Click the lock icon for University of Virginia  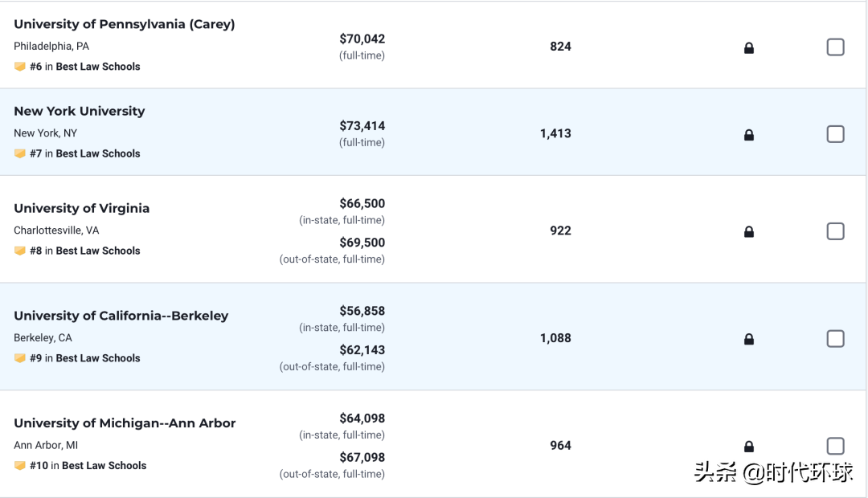(x=749, y=232)
